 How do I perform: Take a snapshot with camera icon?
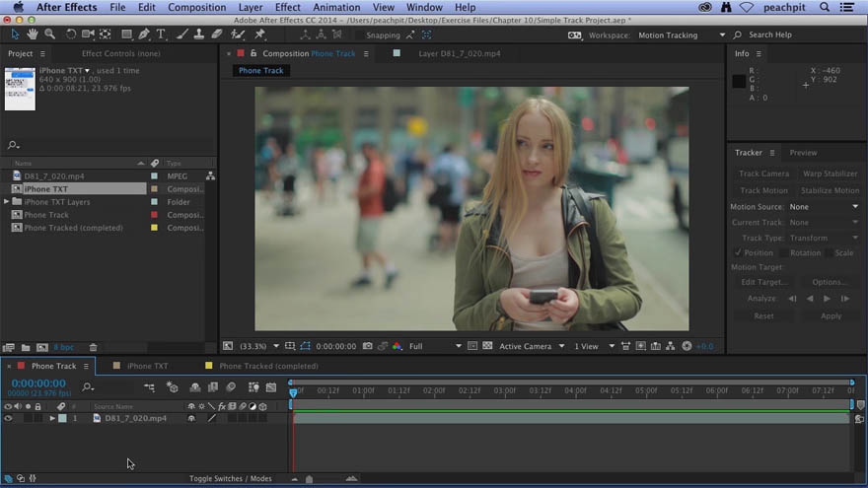click(368, 346)
